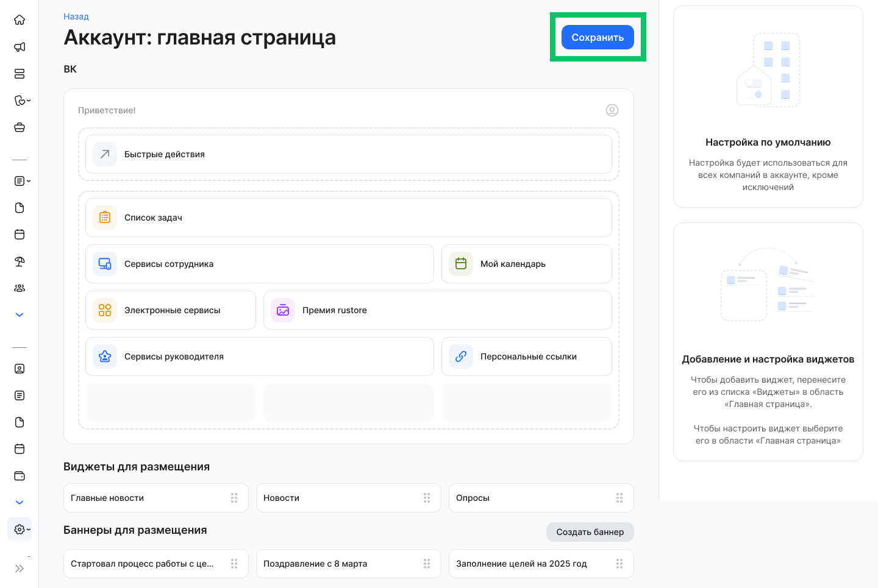Click the Поздравление с 8 марта banner

point(348,564)
